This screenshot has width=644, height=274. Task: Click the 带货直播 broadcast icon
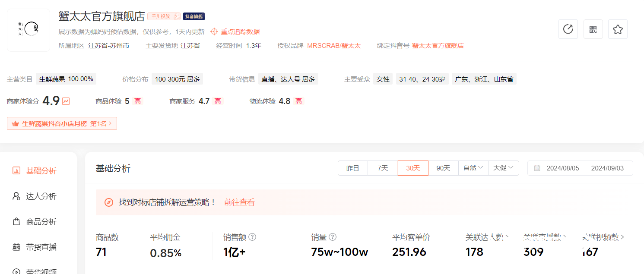coord(16,247)
